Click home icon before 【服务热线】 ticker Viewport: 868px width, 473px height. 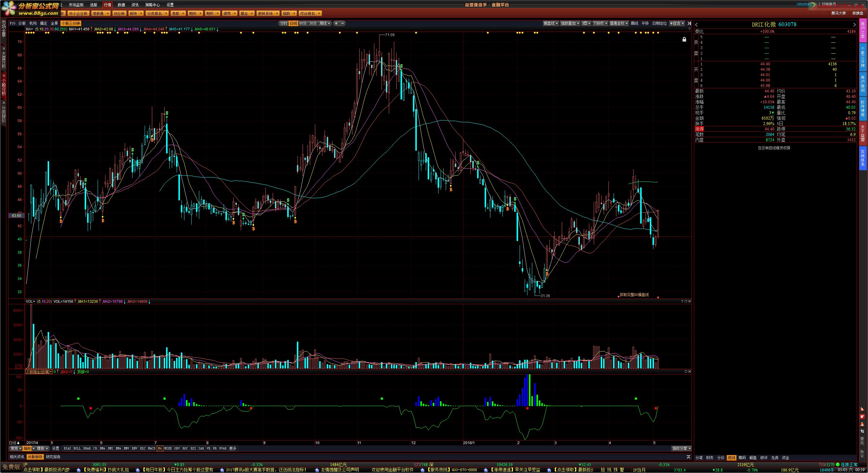click(x=423, y=470)
